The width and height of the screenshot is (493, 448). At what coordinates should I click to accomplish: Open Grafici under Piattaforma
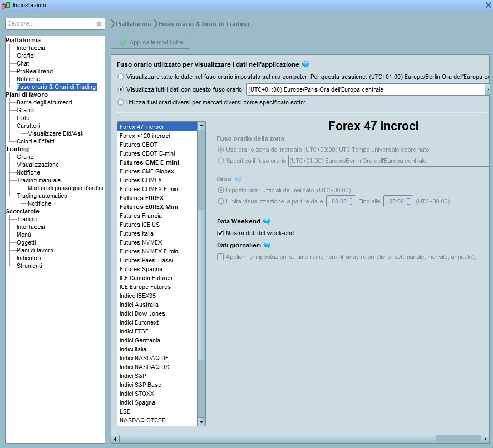click(x=26, y=56)
